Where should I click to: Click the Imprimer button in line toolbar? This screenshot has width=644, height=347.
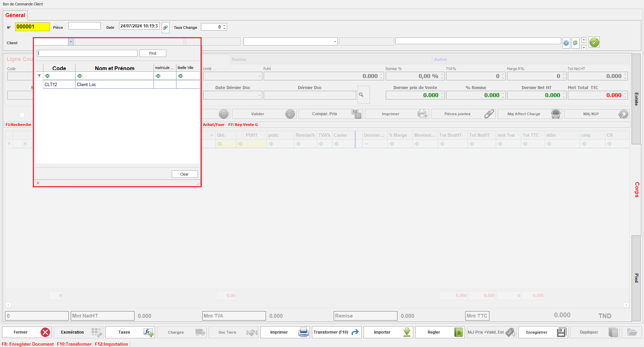397,114
